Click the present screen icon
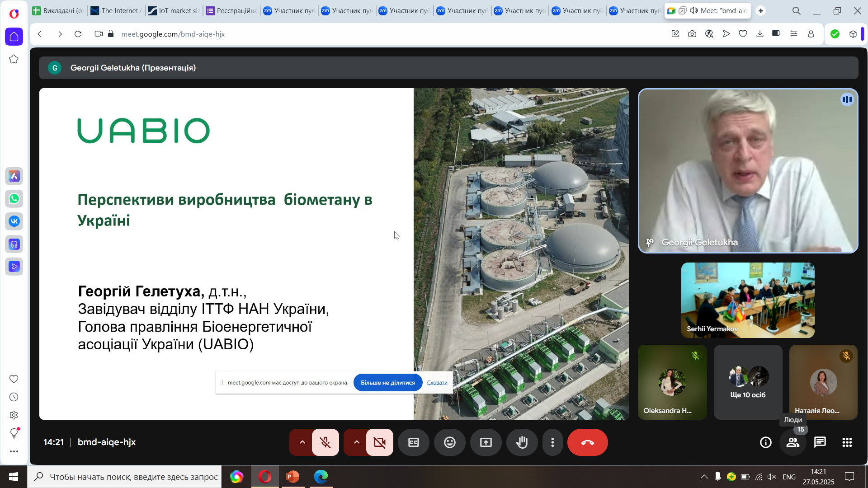 tap(486, 442)
